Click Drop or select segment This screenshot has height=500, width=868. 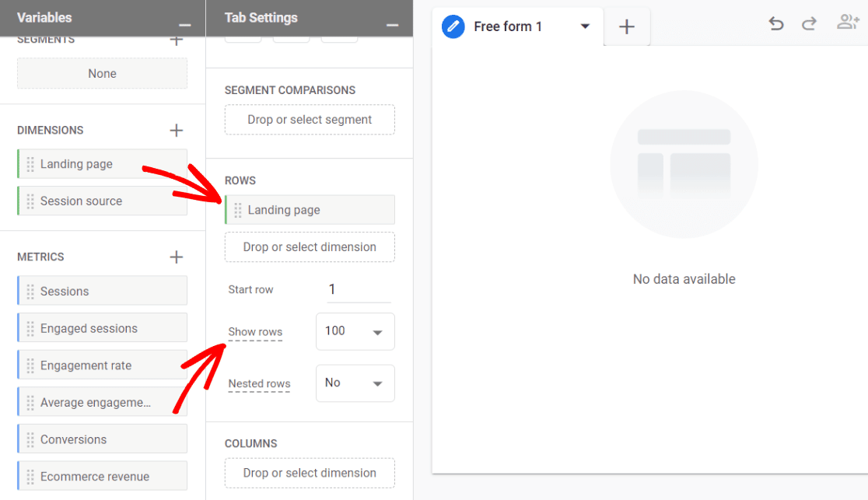[x=309, y=120]
